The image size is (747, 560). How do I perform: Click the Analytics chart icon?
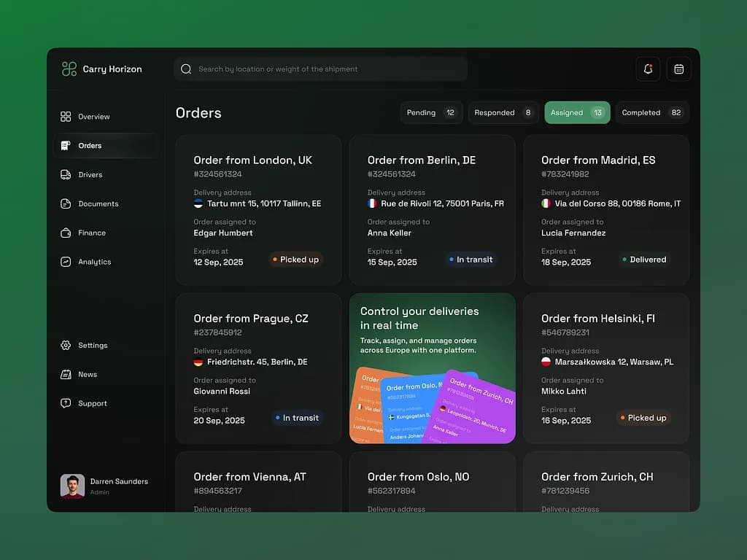(66, 262)
